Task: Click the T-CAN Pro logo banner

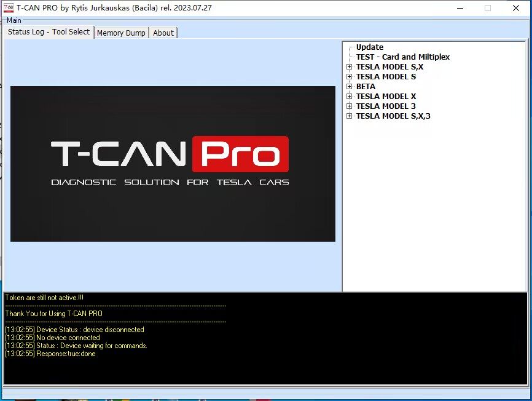Action: click(173, 164)
